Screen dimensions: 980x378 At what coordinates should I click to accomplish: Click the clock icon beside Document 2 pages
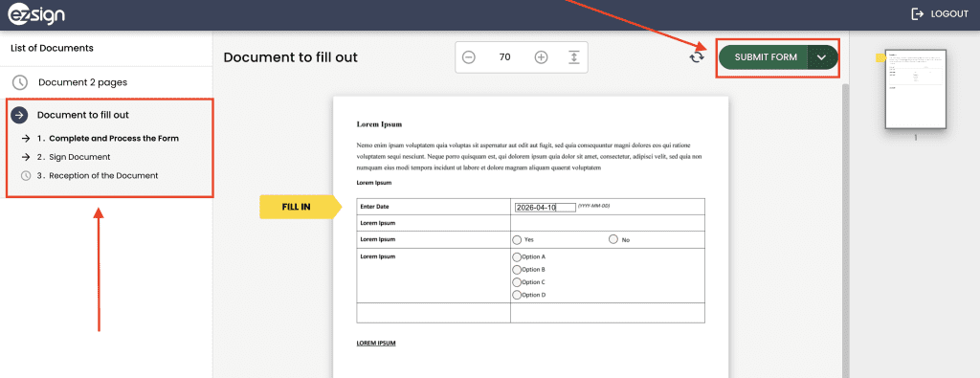tap(19, 82)
